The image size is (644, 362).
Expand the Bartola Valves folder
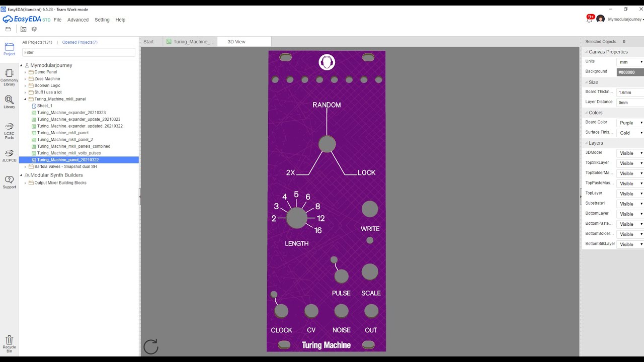pyautogui.click(x=25, y=166)
